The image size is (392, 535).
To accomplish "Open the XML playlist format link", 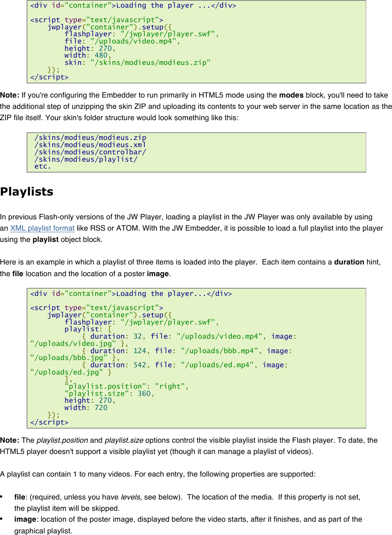I will 42,228.
